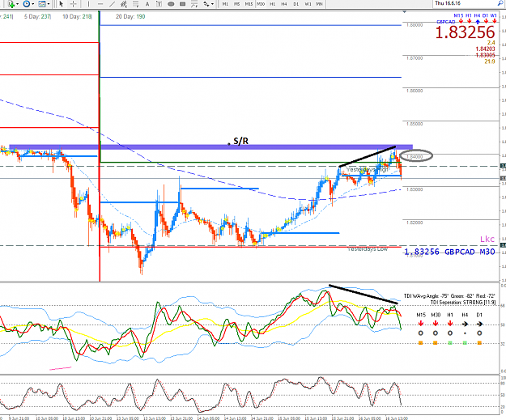Switch chart to H4 timeframe in toolbar

pyautogui.click(x=284, y=4)
